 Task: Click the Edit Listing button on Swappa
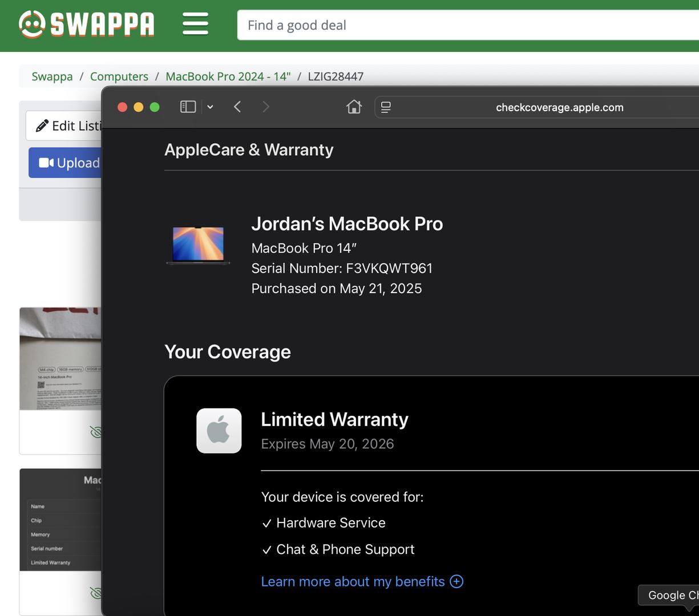tap(64, 125)
